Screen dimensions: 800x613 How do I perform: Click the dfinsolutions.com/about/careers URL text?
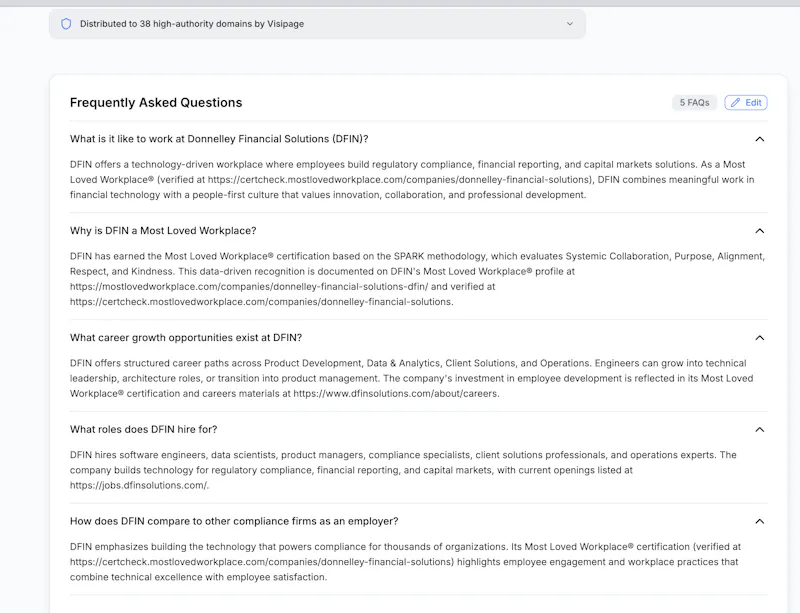point(395,394)
